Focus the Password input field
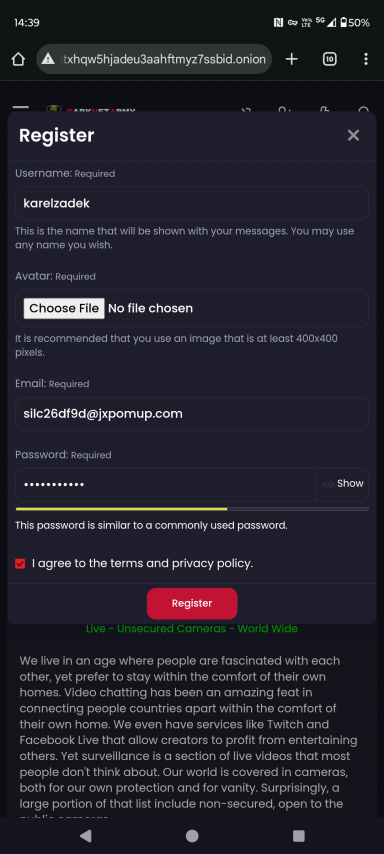The image size is (384, 854). tap(166, 484)
